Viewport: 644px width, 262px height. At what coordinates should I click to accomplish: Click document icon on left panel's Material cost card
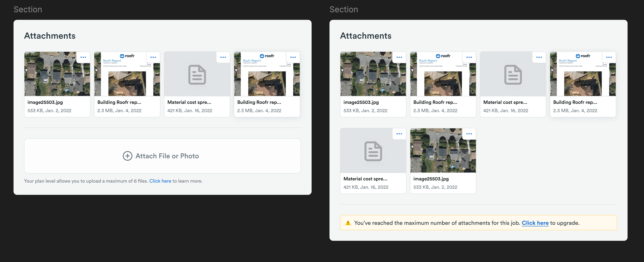coord(197,75)
